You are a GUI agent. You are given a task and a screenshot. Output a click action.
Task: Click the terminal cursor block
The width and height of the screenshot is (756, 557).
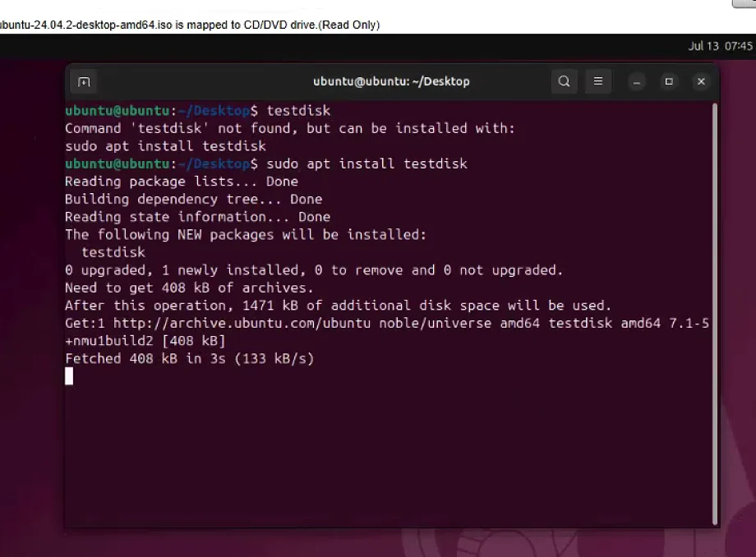tap(69, 376)
